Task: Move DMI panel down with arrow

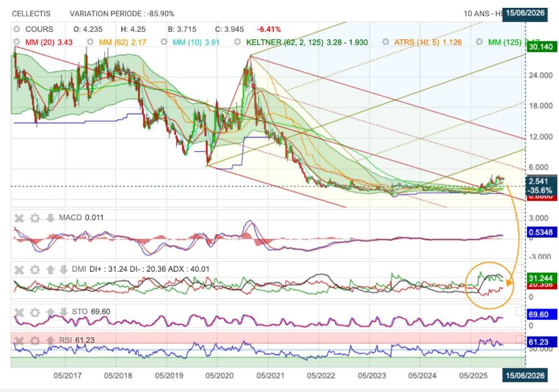Action: pyautogui.click(x=63, y=270)
